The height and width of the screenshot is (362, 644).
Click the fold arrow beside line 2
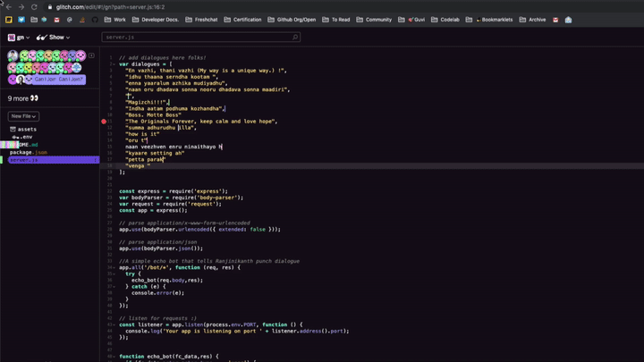[113, 64]
